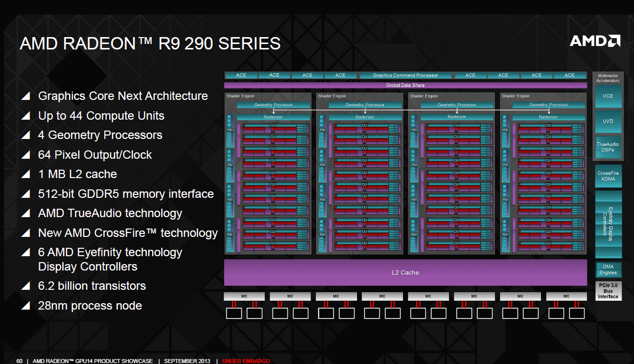The height and width of the screenshot is (364, 634).
Task: Click the CrossFire XDMA block
Action: click(x=608, y=176)
